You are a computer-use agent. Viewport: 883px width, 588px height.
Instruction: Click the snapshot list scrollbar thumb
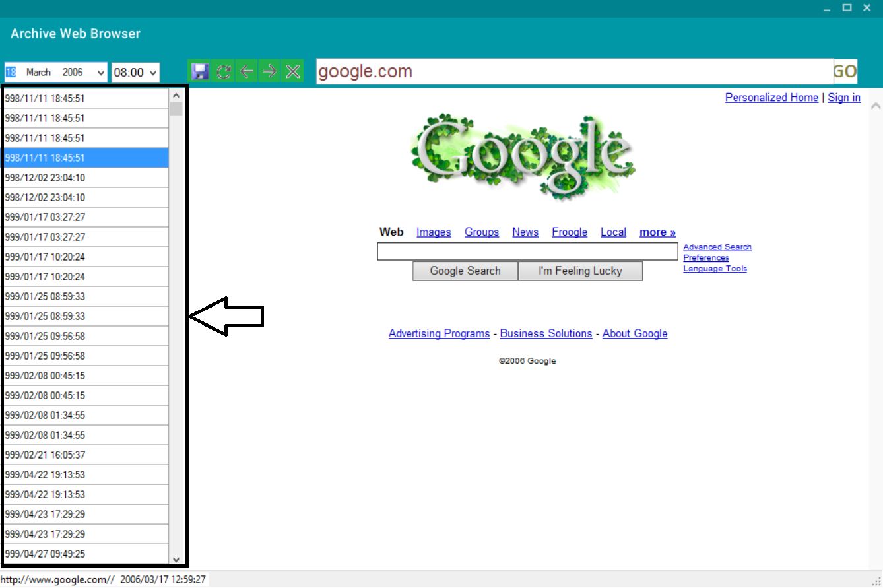[x=176, y=109]
